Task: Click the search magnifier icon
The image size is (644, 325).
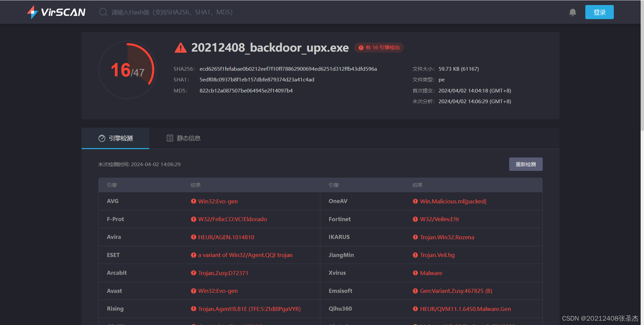Action: coord(103,12)
